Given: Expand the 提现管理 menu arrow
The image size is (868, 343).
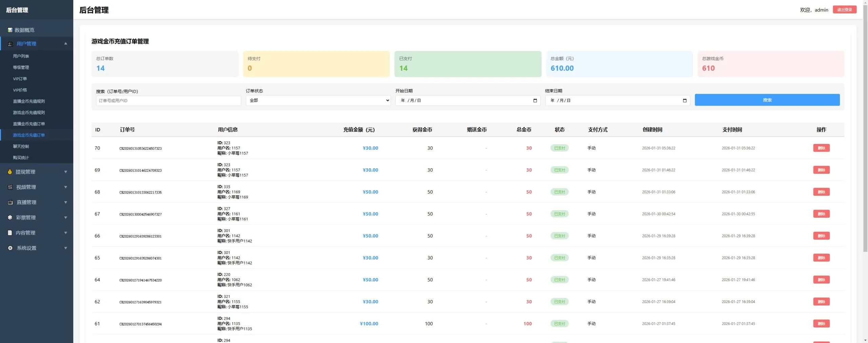Looking at the screenshot, I should coord(66,172).
